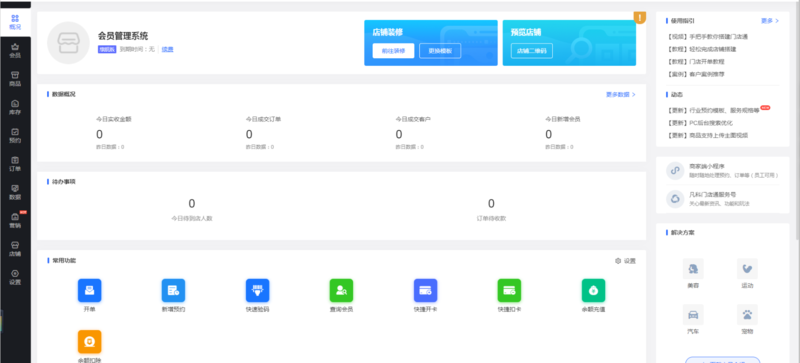Image resolution: width=800 pixels, height=363 pixels.
Task: Click the 会员管理系统 store title
Action: pos(123,36)
